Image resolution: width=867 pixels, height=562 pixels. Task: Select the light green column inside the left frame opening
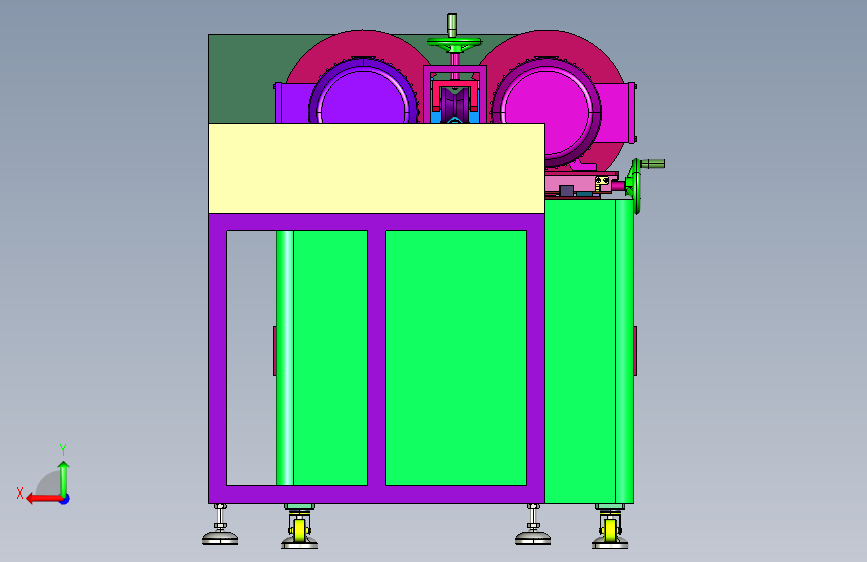tap(285, 358)
